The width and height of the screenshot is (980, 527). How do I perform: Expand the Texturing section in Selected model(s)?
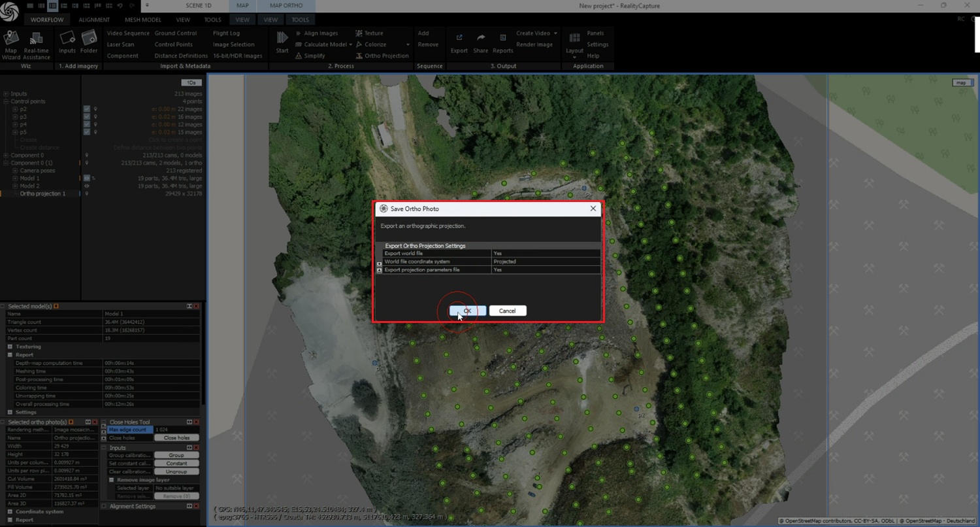click(x=10, y=347)
